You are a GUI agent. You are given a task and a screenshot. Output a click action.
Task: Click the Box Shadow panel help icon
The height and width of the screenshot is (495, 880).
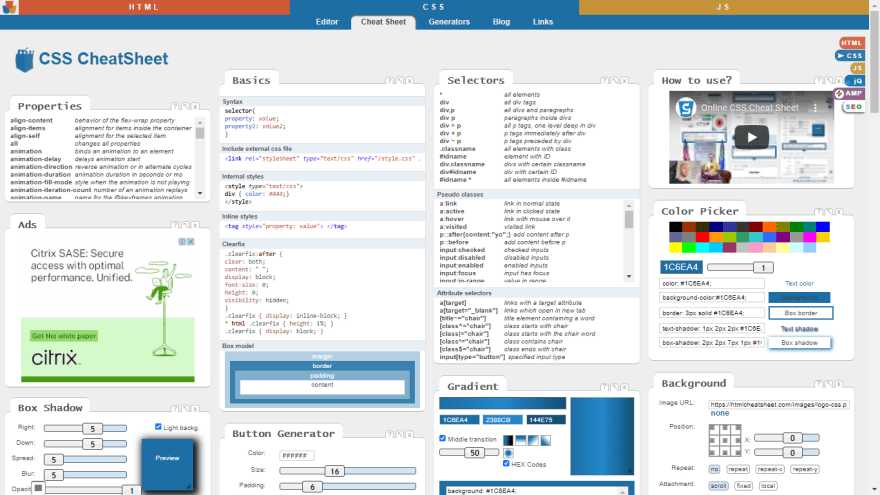coord(175,408)
